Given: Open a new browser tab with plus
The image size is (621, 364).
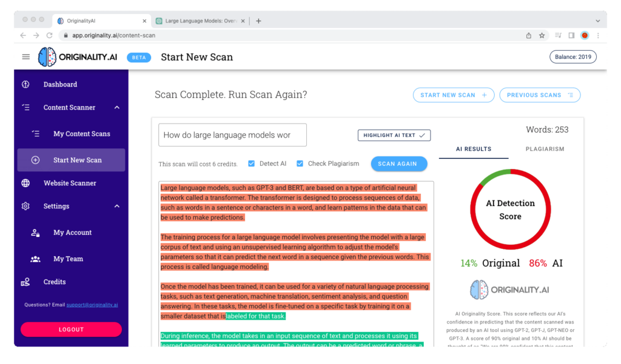Looking at the screenshot, I should (258, 21).
